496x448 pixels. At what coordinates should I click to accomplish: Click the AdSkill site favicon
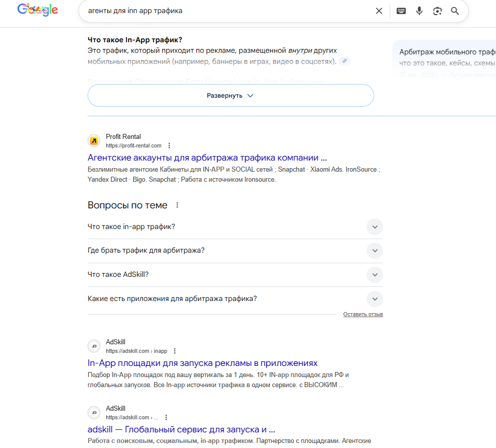(x=94, y=346)
